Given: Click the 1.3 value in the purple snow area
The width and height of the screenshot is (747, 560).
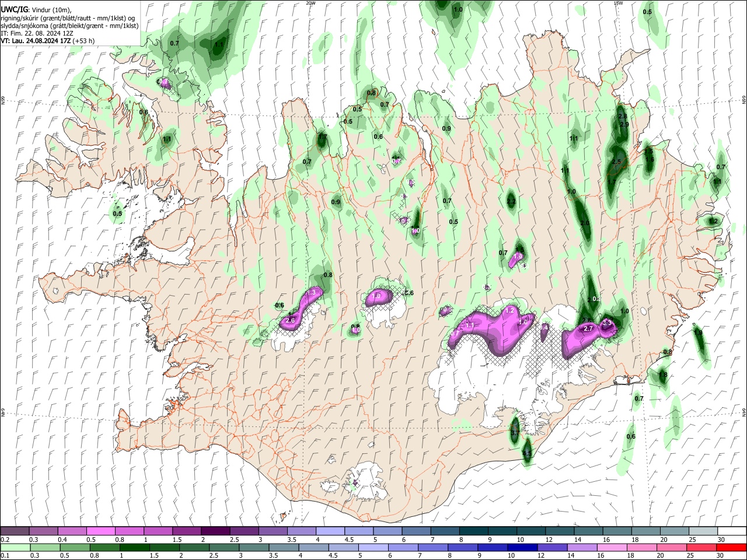Looking at the screenshot, I should 312,292.
